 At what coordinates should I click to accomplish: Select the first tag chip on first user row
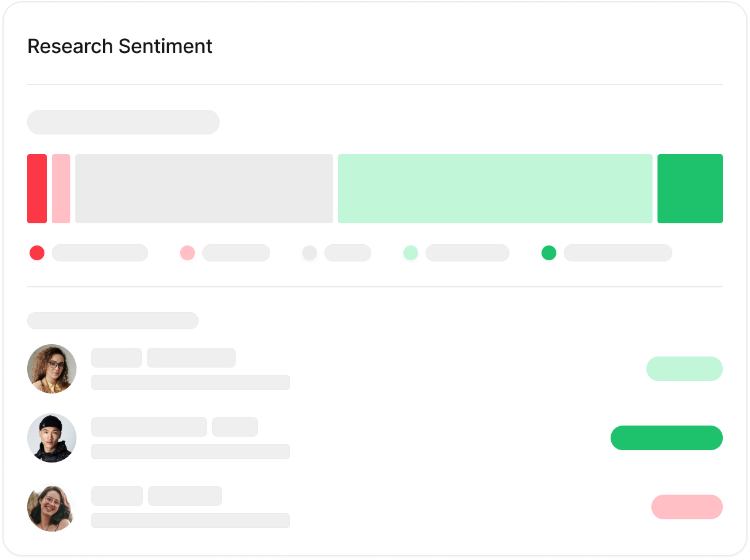click(x=116, y=358)
